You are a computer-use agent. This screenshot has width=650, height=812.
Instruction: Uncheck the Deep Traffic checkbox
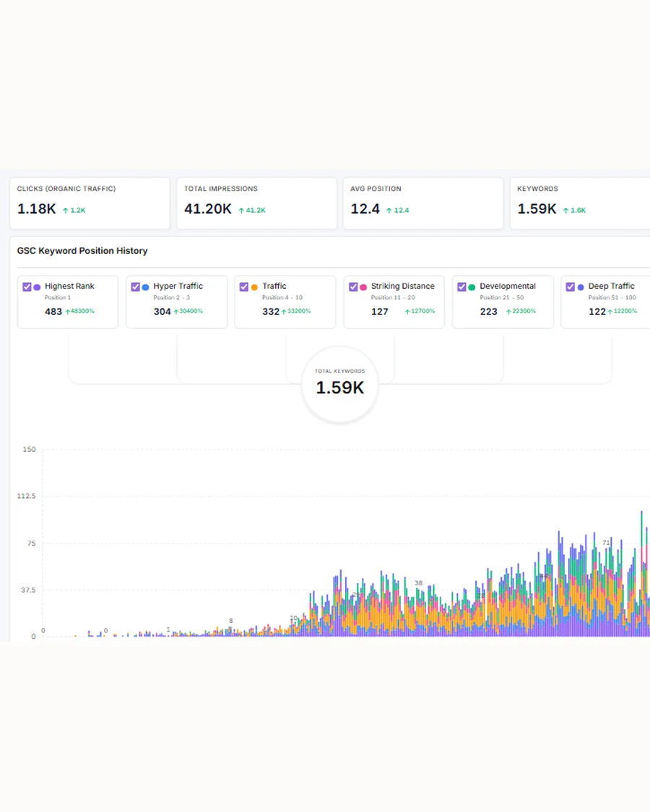(570, 287)
